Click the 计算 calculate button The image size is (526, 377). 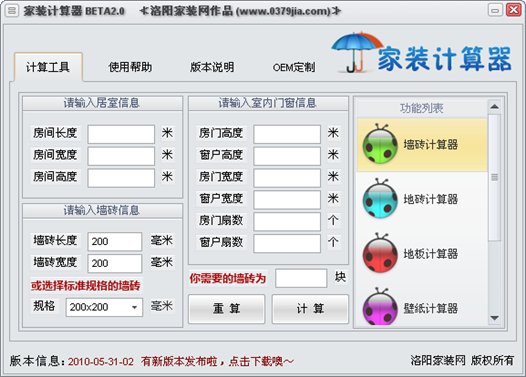pos(310,309)
